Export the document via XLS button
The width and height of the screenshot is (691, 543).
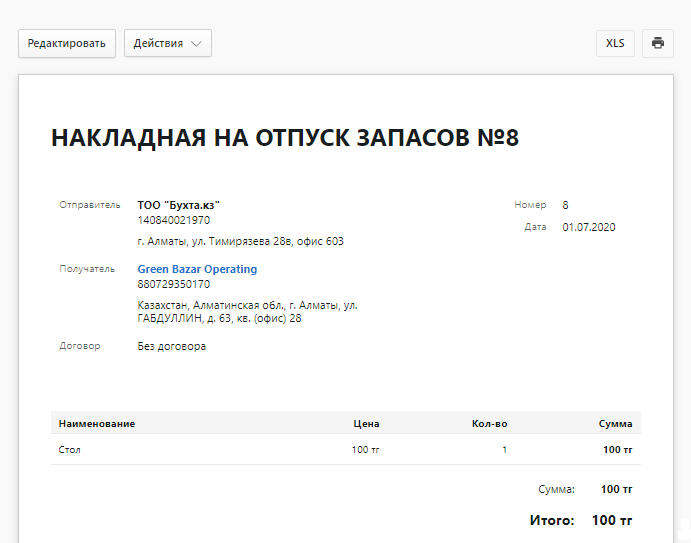point(615,43)
